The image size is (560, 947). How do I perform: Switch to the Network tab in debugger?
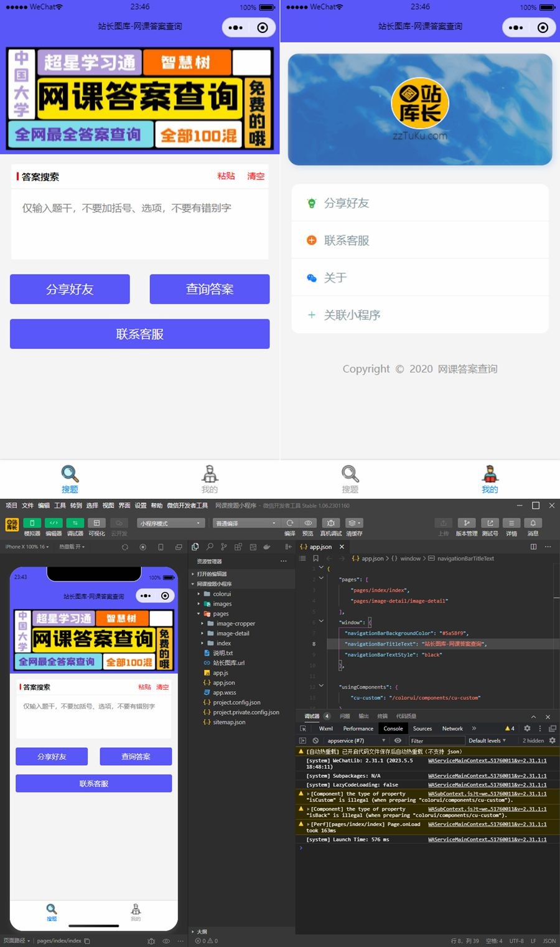452,728
